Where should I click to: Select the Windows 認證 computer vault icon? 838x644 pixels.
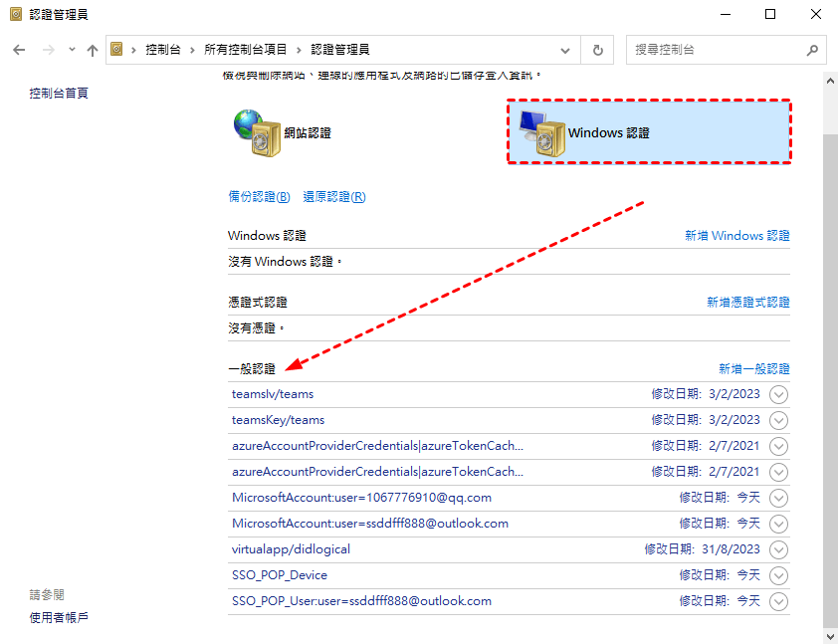542,133
